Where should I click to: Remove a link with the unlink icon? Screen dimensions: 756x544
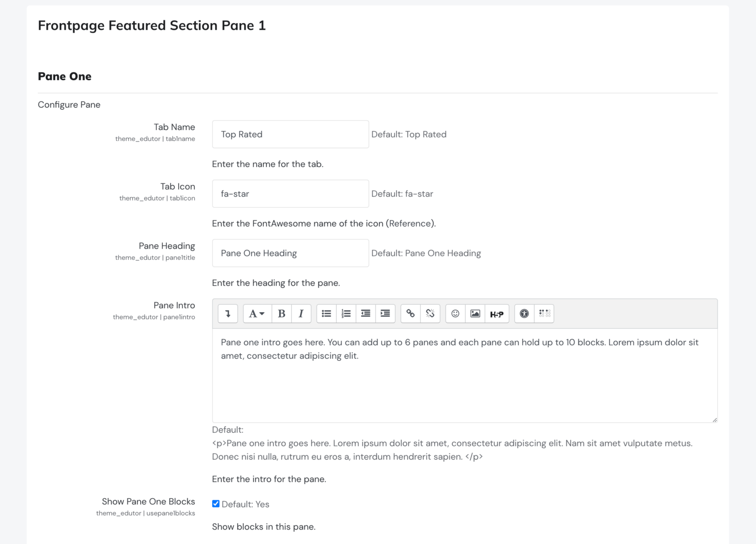pyautogui.click(x=430, y=314)
